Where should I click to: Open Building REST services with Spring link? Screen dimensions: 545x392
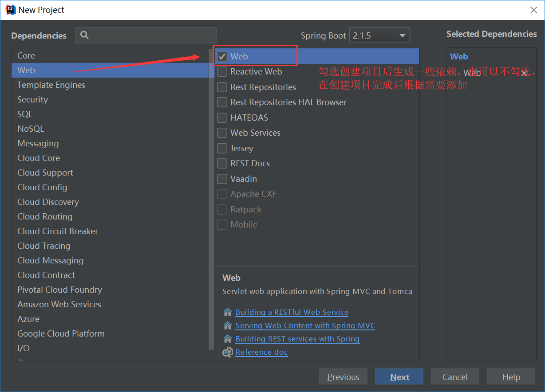pos(297,339)
